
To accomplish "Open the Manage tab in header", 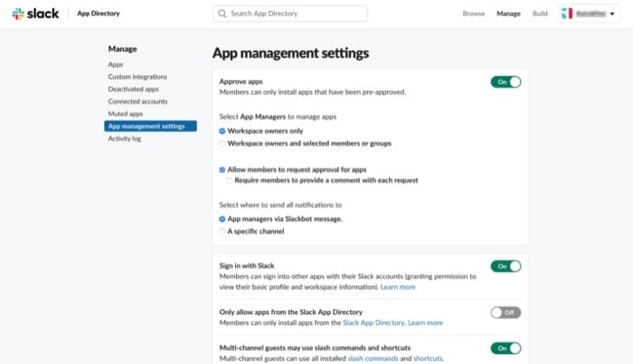I will (508, 14).
